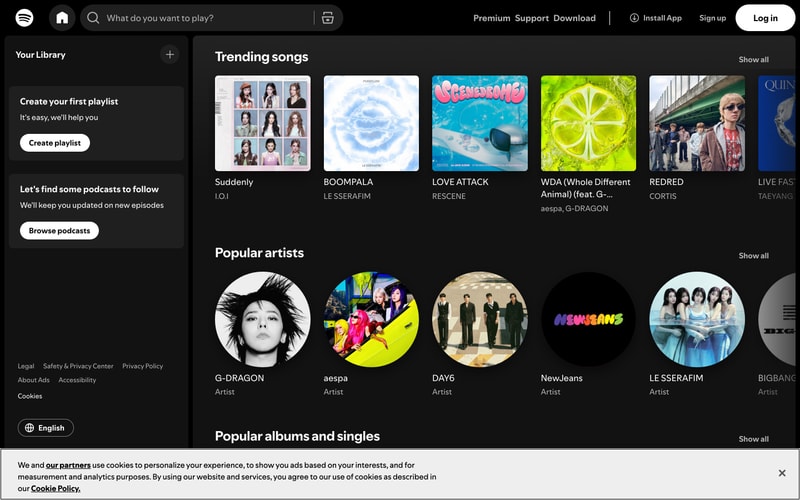Click the 'BOOMPALA' song title
The image size is (800, 500).
(x=348, y=182)
